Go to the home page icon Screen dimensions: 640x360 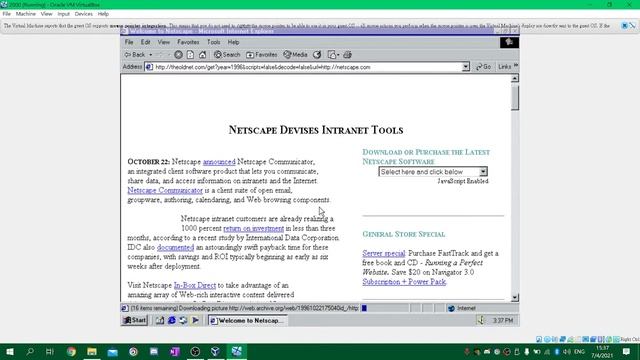tap(202, 55)
